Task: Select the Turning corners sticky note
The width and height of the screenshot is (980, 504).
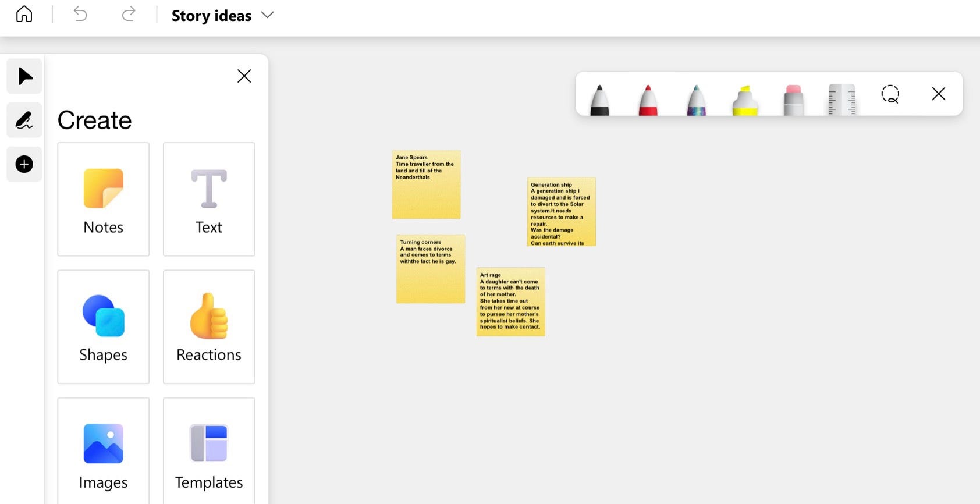Action: 431,269
